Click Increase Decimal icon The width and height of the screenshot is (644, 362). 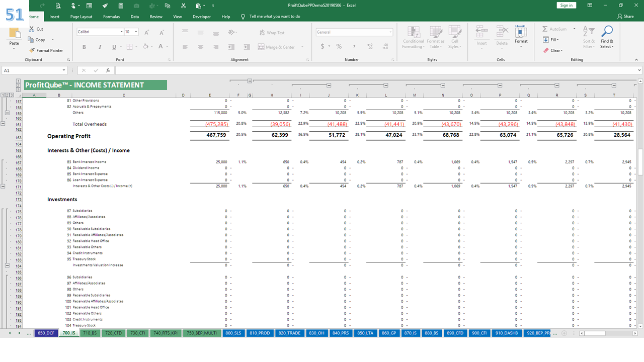(371, 46)
